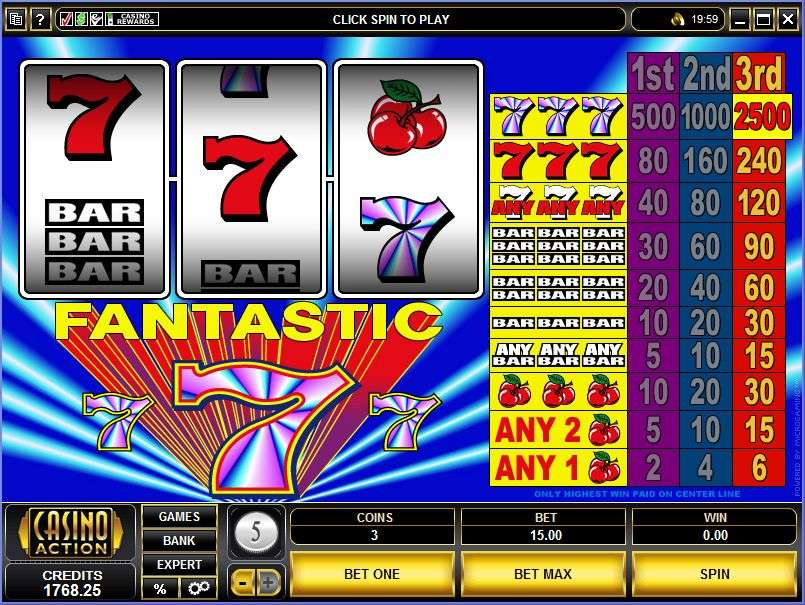This screenshot has height=605, width=805.
Task: Open the Bank menu
Action: (179, 541)
